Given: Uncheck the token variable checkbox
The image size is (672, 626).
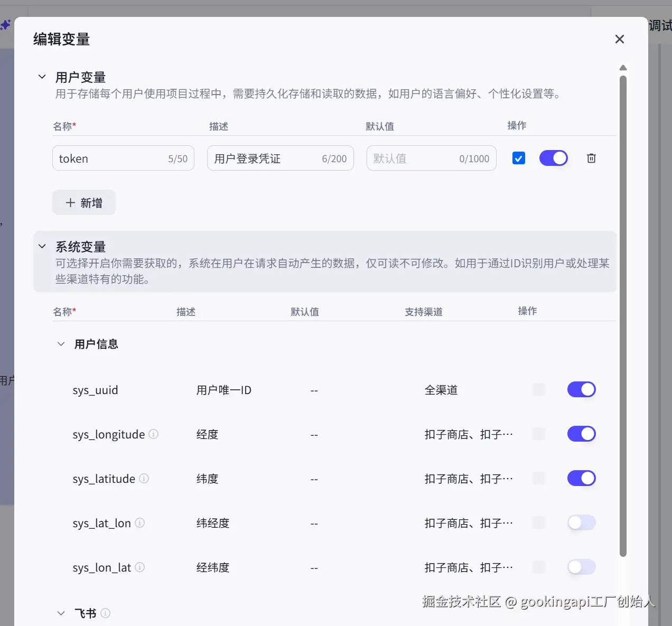Looking at the screenshot, I should click(x=518, y=158).
